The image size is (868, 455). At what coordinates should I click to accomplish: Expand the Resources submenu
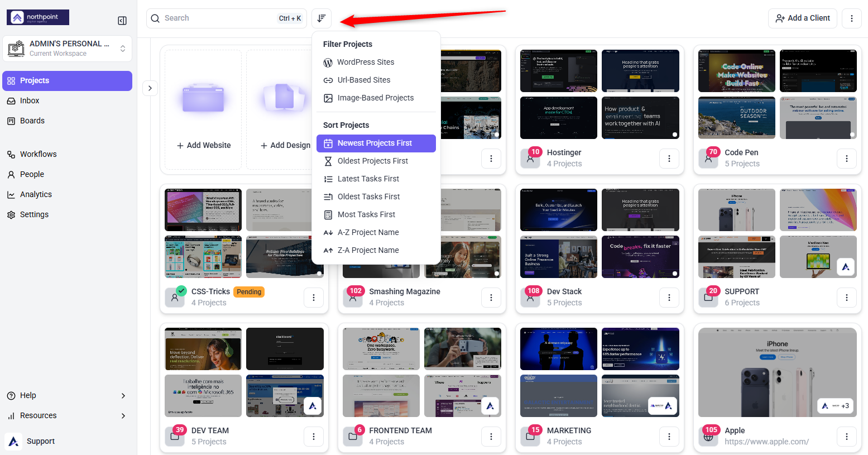123,416
